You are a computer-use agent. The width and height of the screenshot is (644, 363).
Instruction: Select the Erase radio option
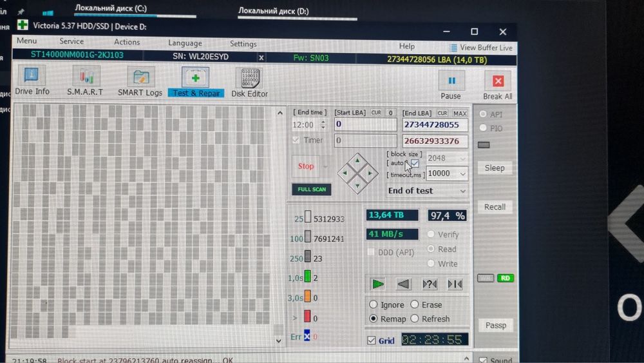tap(414, 304)
